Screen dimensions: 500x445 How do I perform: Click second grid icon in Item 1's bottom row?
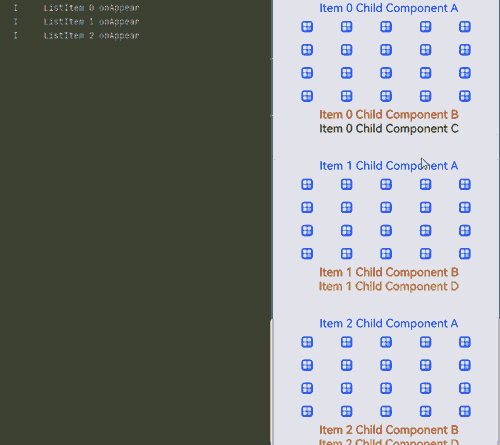tap(347, 254)
